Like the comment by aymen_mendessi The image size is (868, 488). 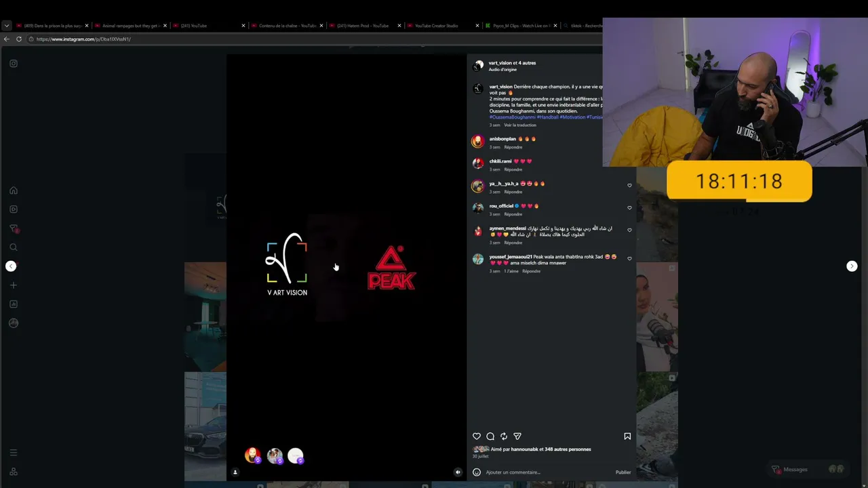tap(629, 230)
